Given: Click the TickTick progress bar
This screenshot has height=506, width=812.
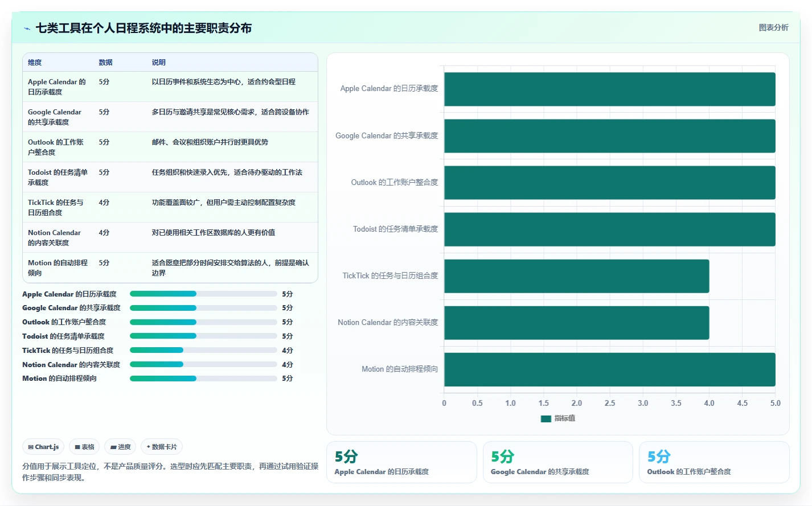Looking at the screenshot, I should pos(203,350).
